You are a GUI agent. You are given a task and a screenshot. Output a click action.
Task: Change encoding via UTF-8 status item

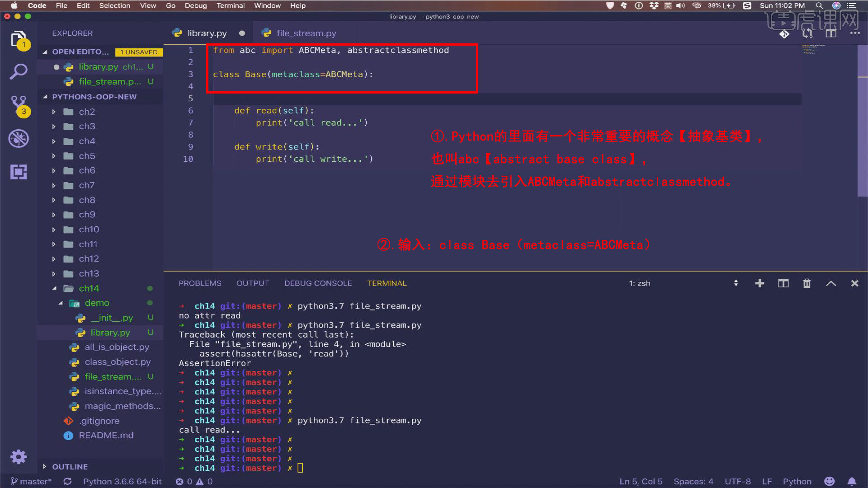click(x=737, y=481)
